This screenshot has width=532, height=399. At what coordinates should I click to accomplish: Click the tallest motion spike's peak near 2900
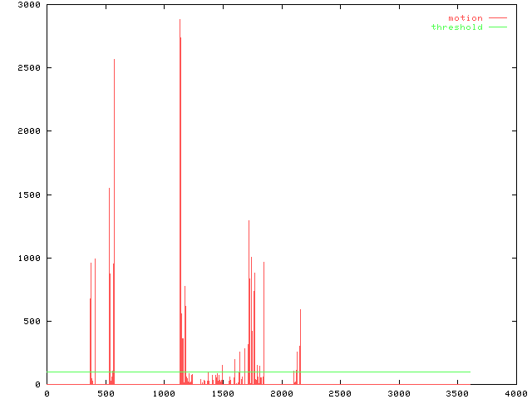[x=180, y=21]
